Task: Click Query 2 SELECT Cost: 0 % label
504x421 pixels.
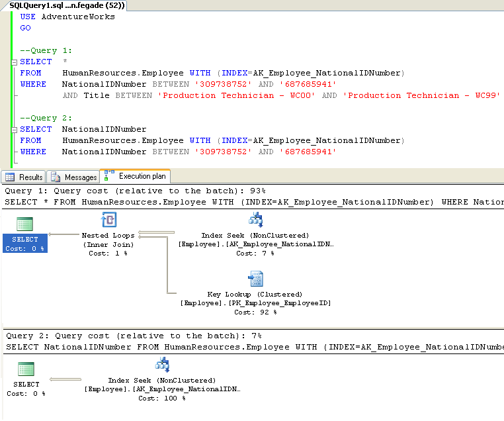Action: click(26, 389)
